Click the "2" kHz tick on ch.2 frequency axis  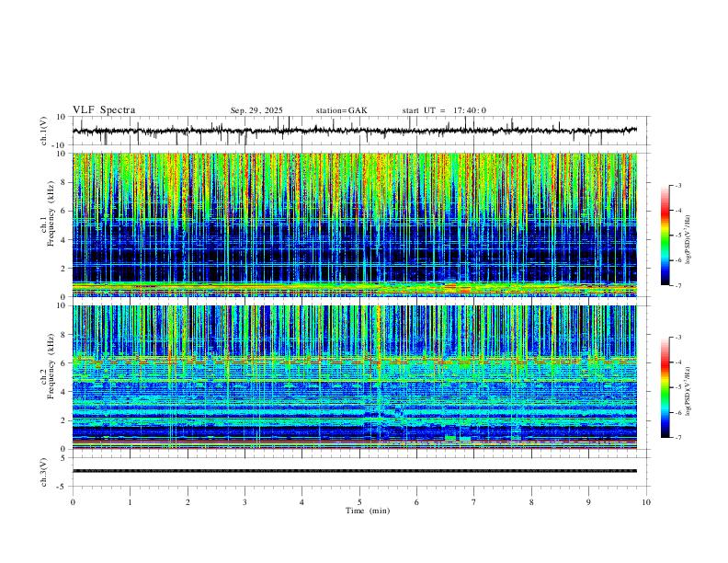coord(64,420)
